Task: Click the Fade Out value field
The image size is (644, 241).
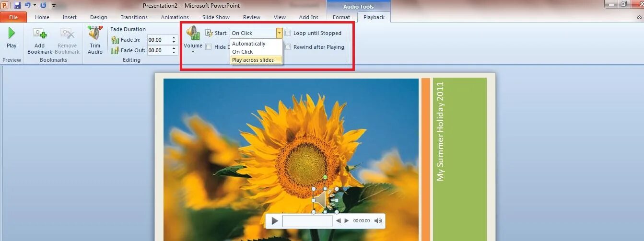Action: (x=158, y=50)
